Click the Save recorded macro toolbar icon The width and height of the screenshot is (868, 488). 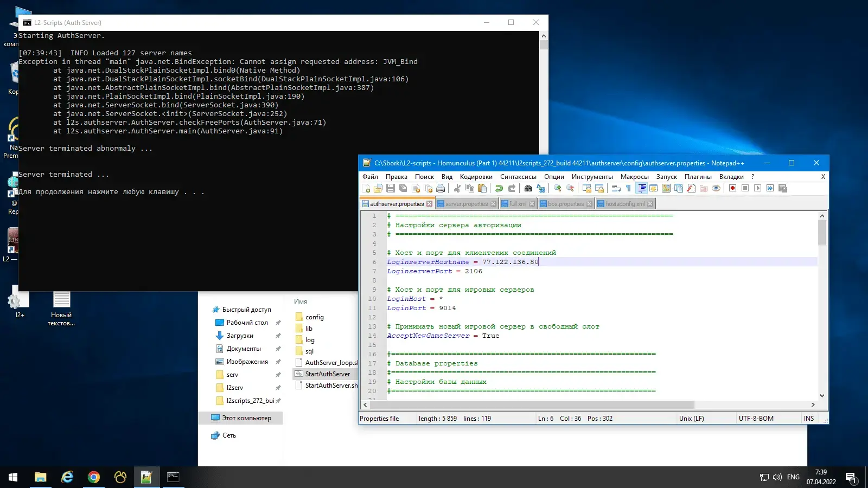[x=783, y=188]
